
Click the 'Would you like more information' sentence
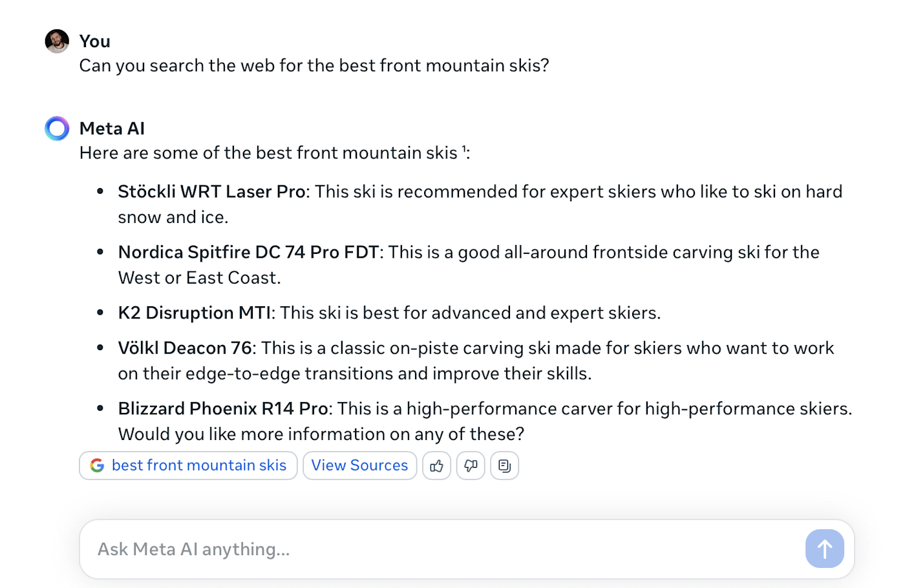(x=321, y=434)
